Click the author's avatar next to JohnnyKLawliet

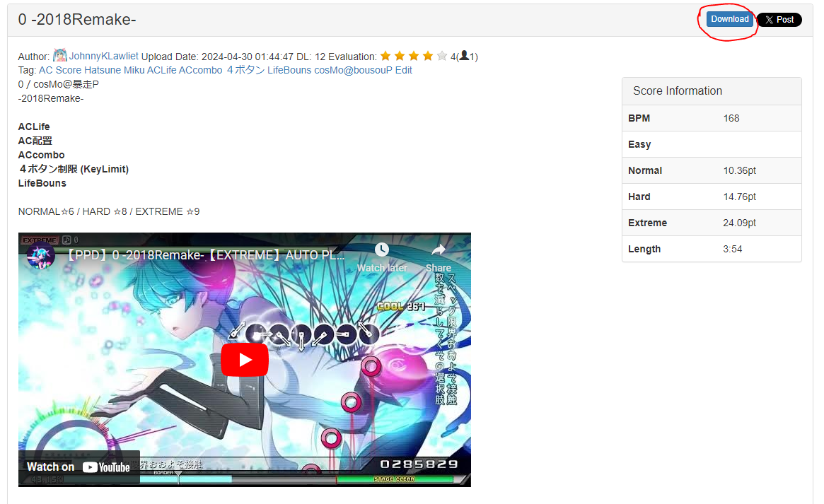tap(60, 55)
